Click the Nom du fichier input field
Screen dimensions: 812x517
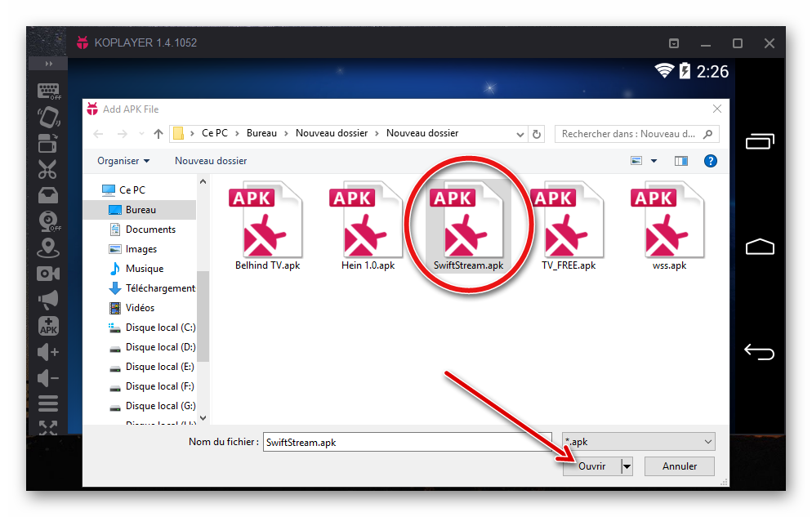(407, 442)
